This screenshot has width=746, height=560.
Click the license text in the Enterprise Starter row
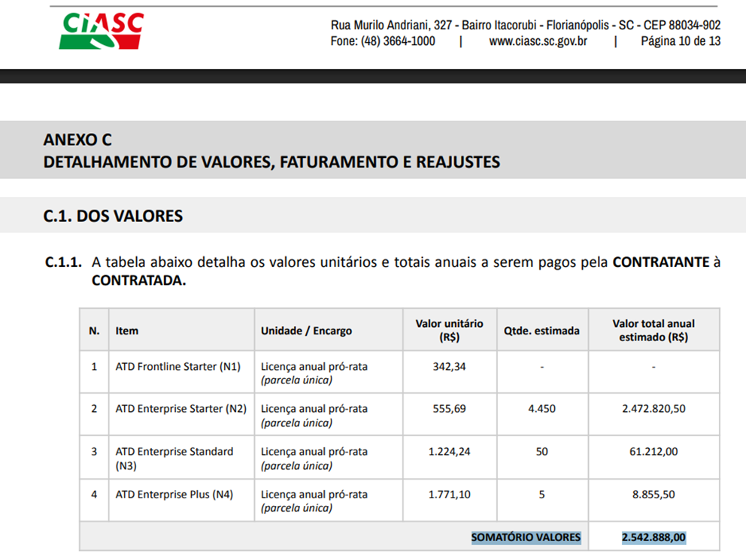pos(314,416)
